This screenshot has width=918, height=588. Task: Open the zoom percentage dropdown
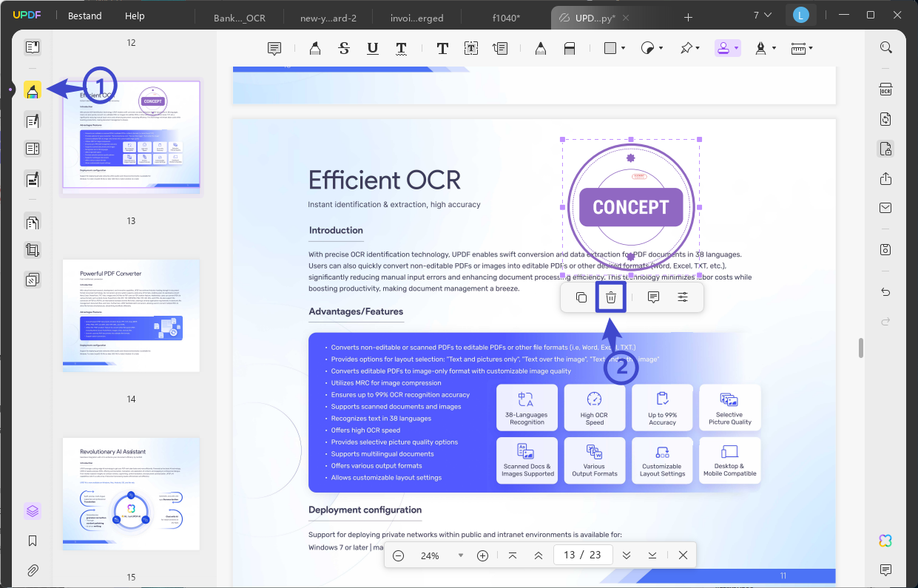click(461, 555)
